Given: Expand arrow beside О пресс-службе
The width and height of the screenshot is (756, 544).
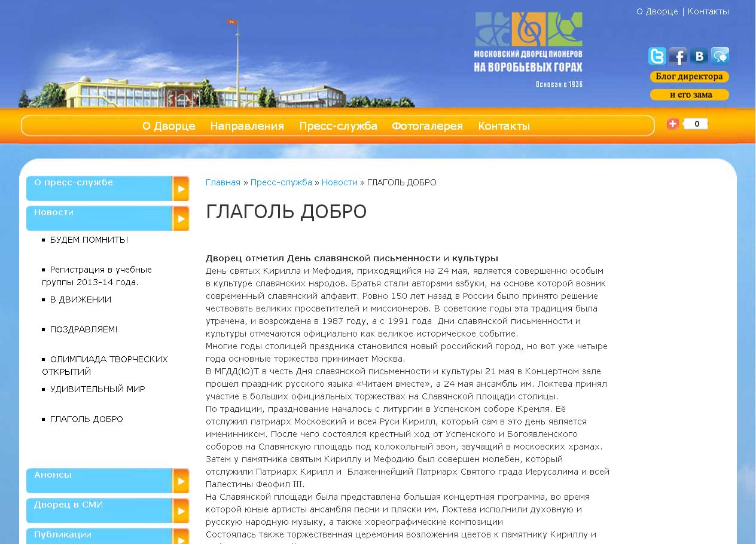Looking at the screenshot, I should pos(181,188).
